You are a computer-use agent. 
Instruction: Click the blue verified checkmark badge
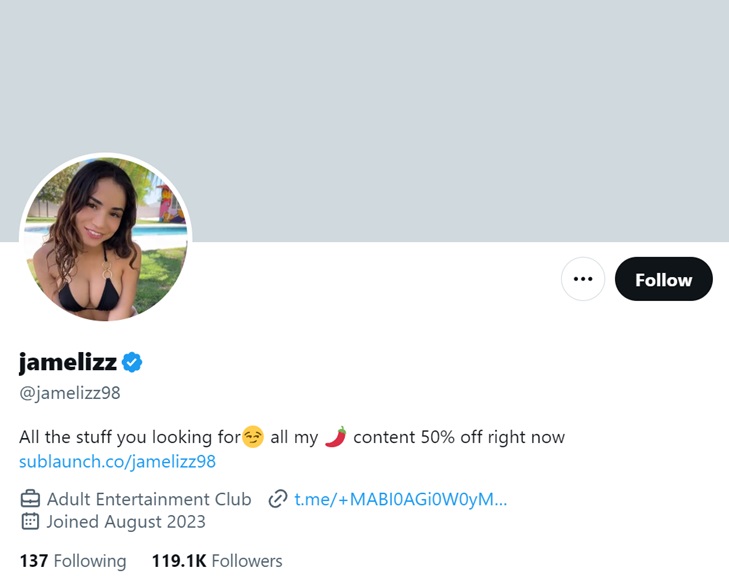coord(132,362)
